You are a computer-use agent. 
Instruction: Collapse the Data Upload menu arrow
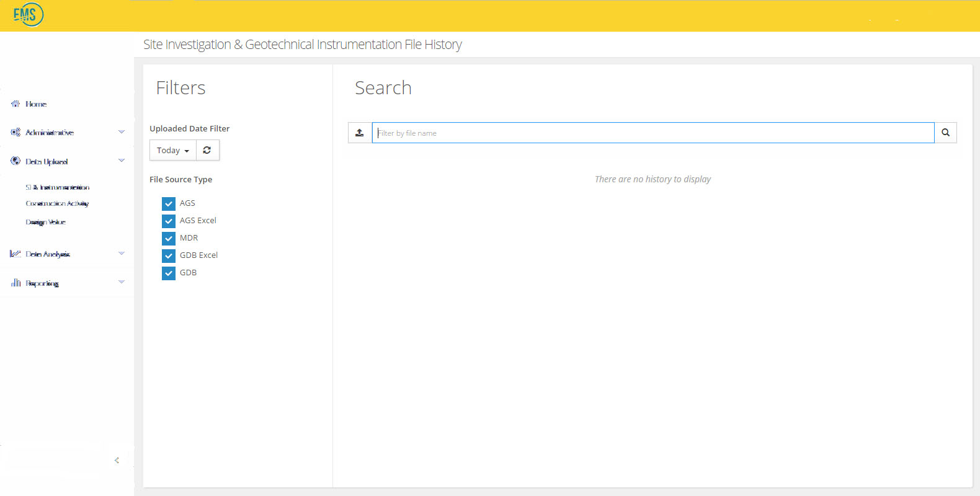[x=122, y=161]
